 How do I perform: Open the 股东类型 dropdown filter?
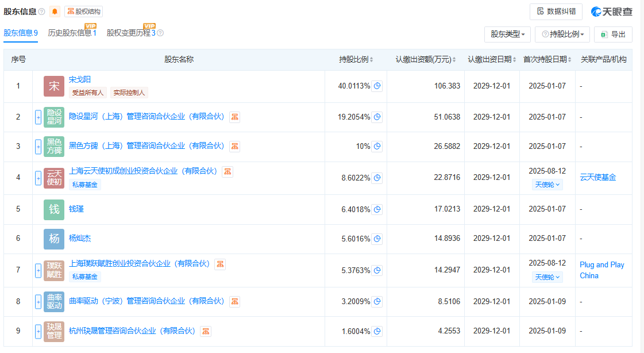pyautogui.click(x=507, y=34)
